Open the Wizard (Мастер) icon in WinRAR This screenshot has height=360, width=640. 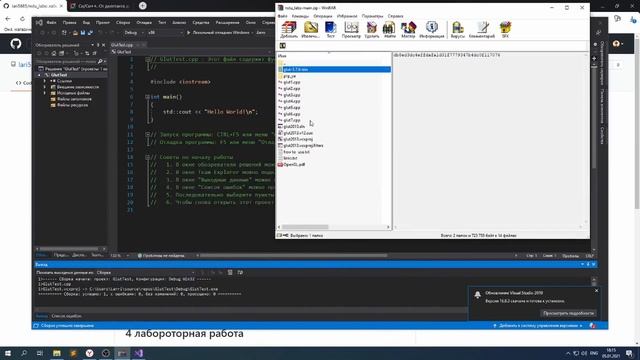408,28
